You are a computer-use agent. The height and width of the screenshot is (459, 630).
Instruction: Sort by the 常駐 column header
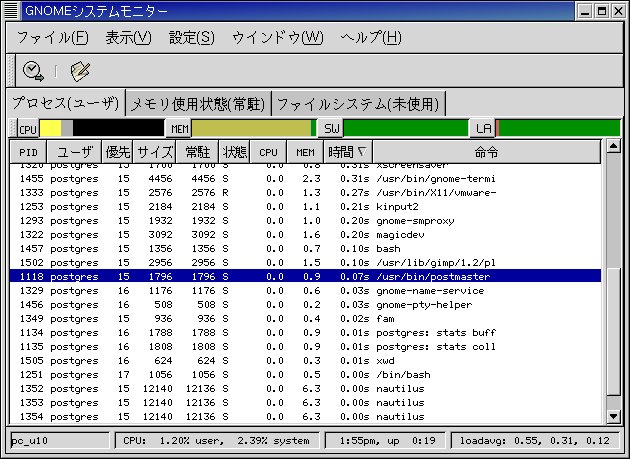pos(197,152)
